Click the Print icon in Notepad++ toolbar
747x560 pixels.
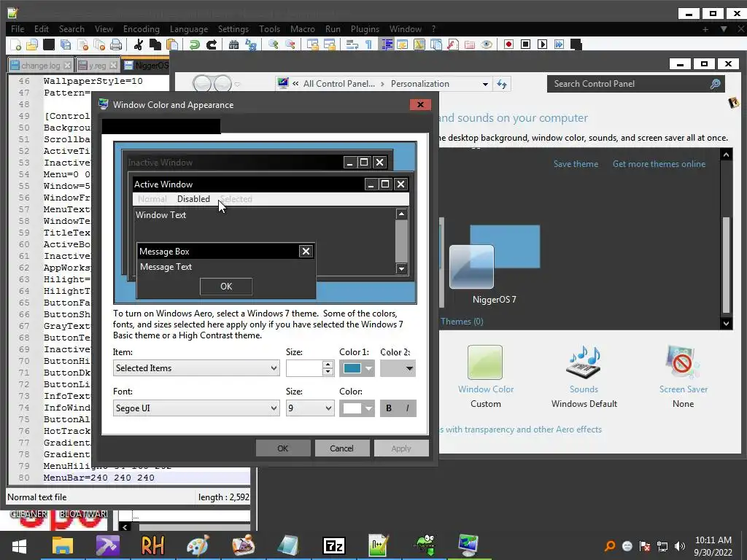pyautogui.click(x=116, y=44)
